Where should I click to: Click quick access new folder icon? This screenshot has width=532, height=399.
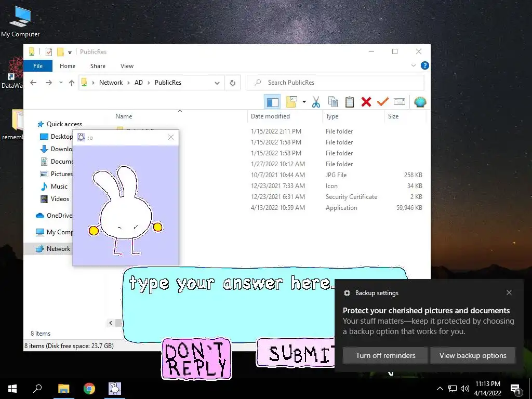60,51
